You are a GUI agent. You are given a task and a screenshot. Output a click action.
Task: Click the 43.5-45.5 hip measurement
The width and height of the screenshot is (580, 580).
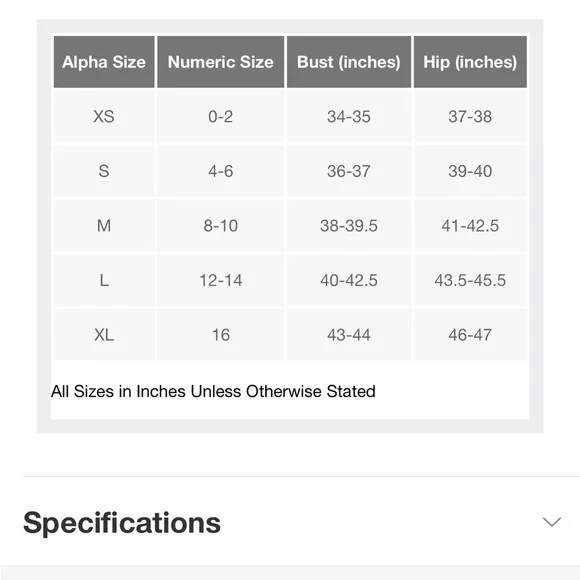470,280
